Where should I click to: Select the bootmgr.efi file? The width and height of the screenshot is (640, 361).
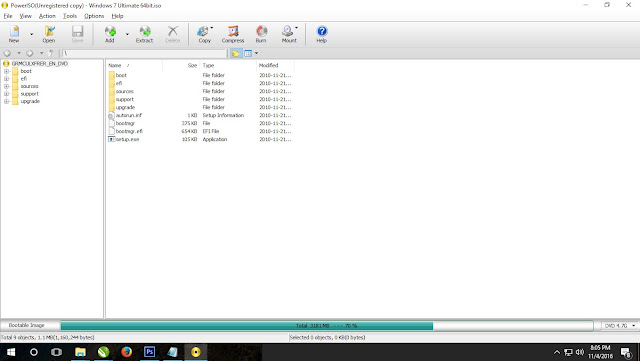[129, 131]
